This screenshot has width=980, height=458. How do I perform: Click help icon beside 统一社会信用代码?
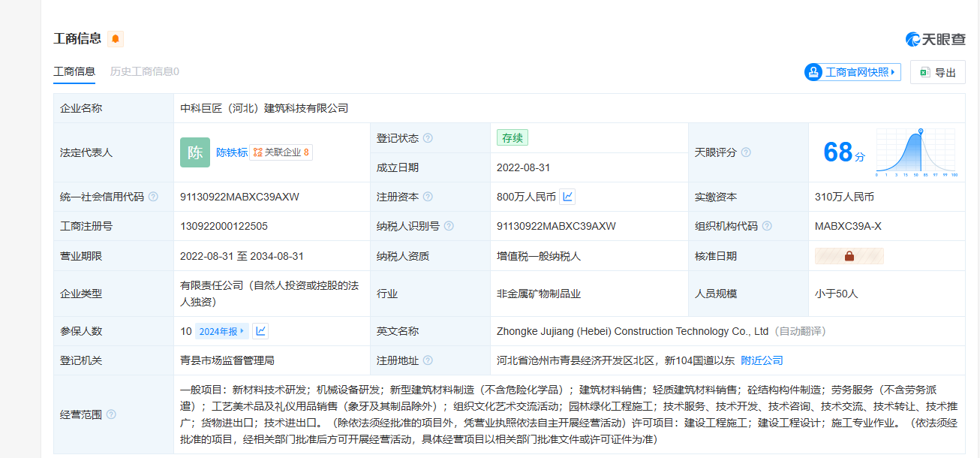click(153, 197)
